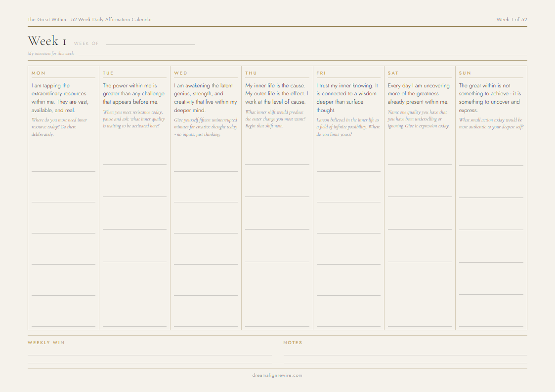Click 'When you meet resistance today' prompt

click(134, 119)
